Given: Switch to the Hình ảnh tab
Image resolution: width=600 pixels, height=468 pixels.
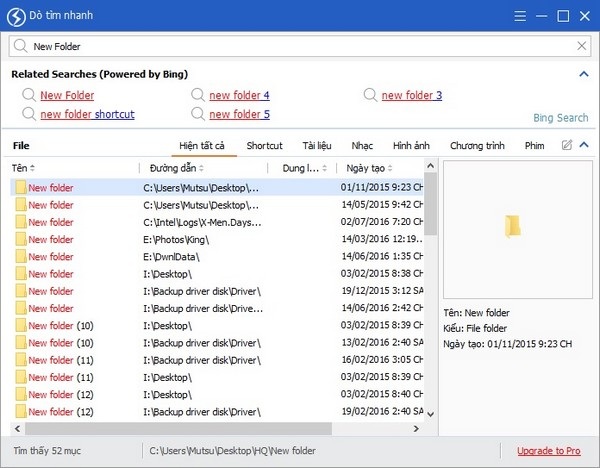Looking at the screenshot, I should 411,145.
